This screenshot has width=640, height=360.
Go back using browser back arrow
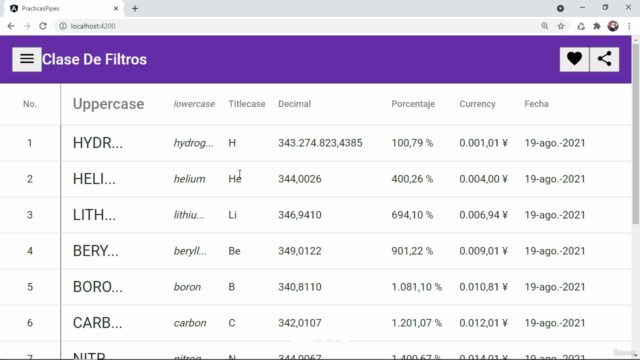coord(11,26)
